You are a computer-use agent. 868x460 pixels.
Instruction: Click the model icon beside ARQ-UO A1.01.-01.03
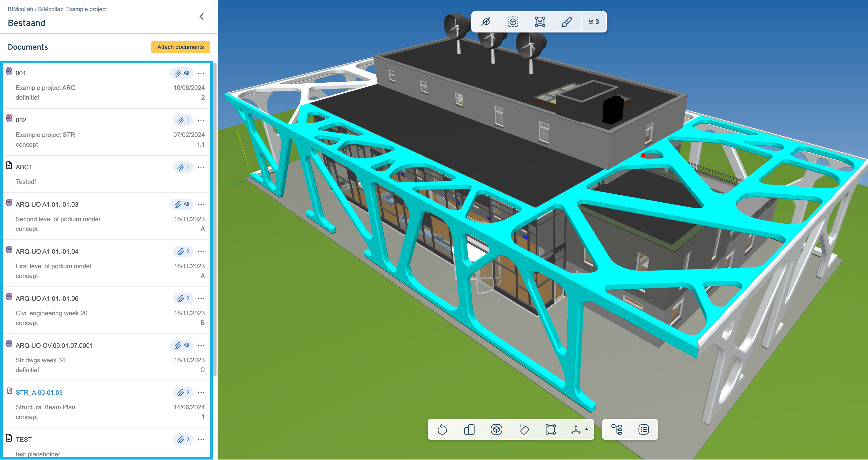(x=9, y=202)
